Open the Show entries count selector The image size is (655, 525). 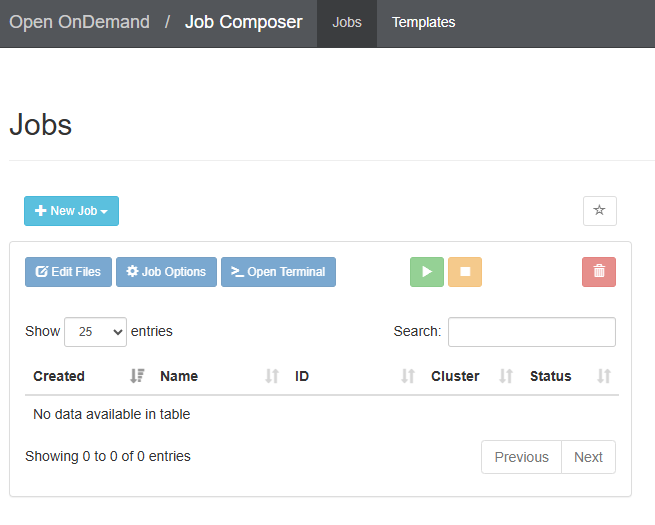[x=95, y=332]
